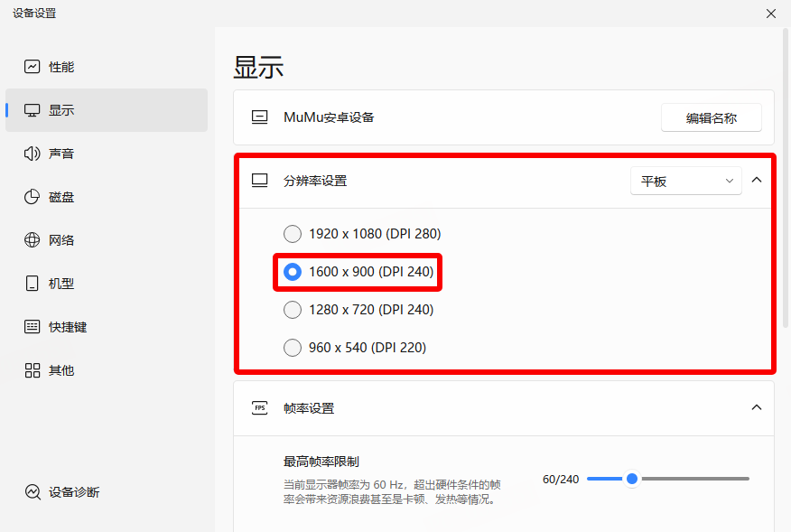Switch to the 声音 settings tab
Screen dimensions: 791x532
click(61, 154)
